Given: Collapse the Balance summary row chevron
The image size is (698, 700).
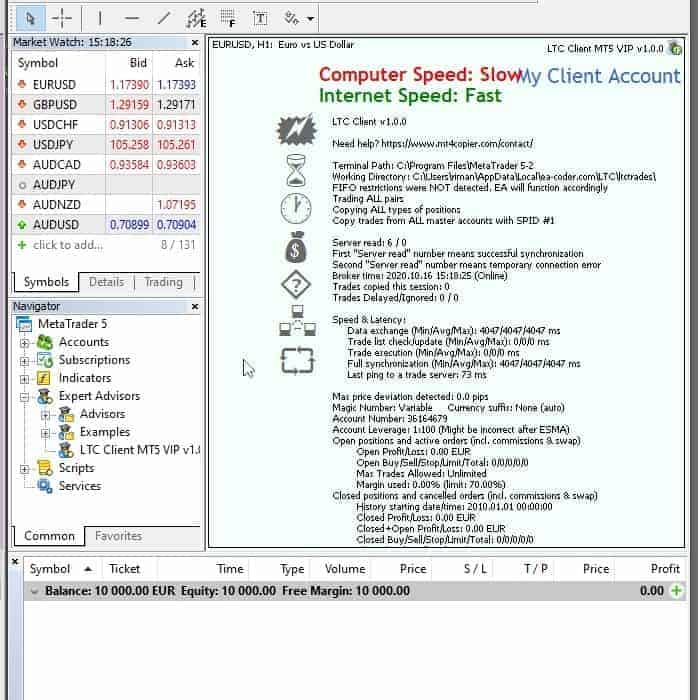Looking at the screenshot, I should (x=34, y=591).
